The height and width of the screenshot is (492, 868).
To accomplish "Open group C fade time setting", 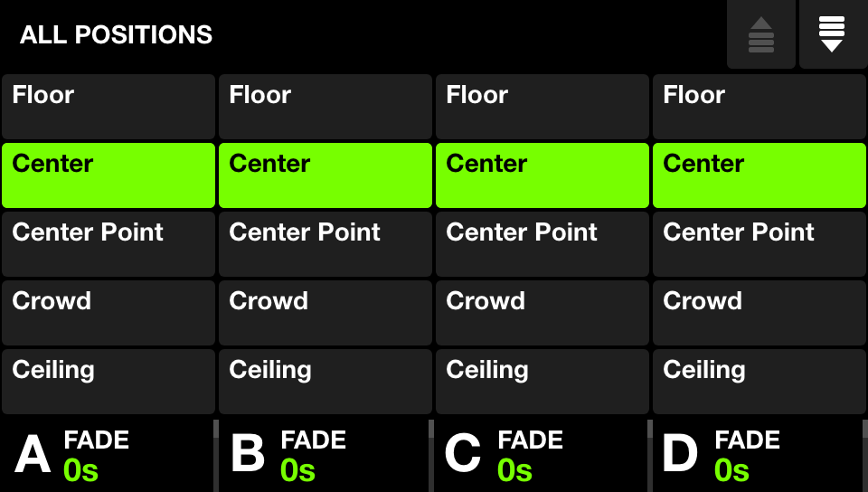I will coord(541,456).
